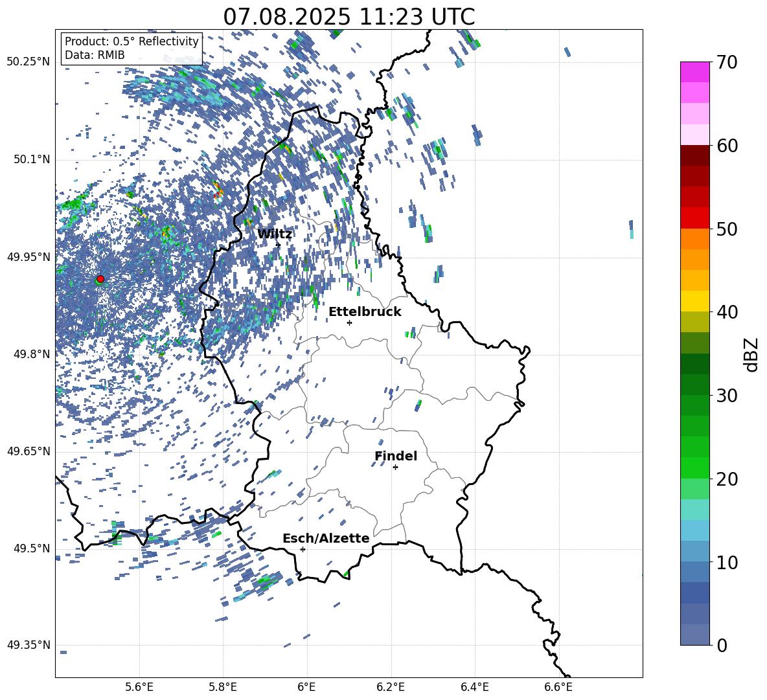This screenshot has height=700, width=767.
Task: Click the 6.6°E longitude label
Action: [558, 687]
